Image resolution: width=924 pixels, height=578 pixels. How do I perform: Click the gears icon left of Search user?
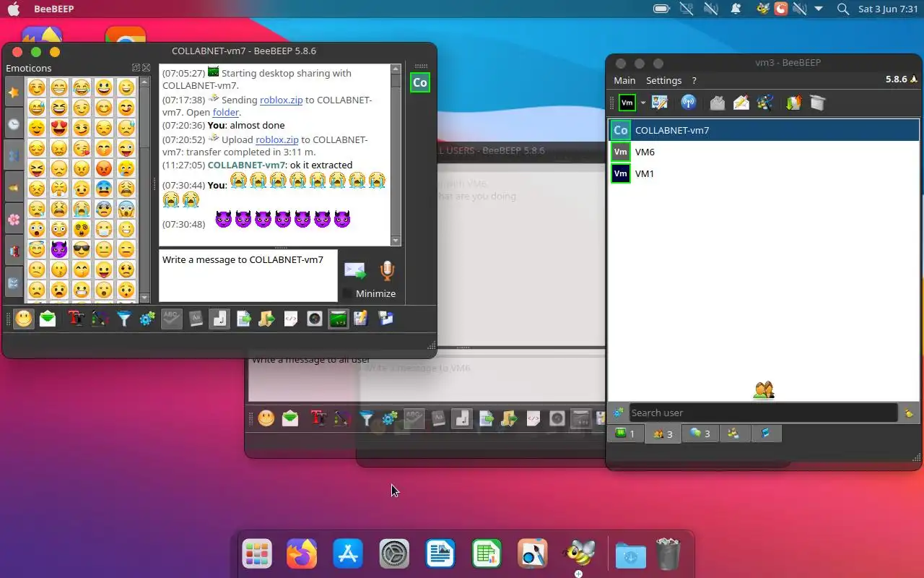(x=618, y=413)
